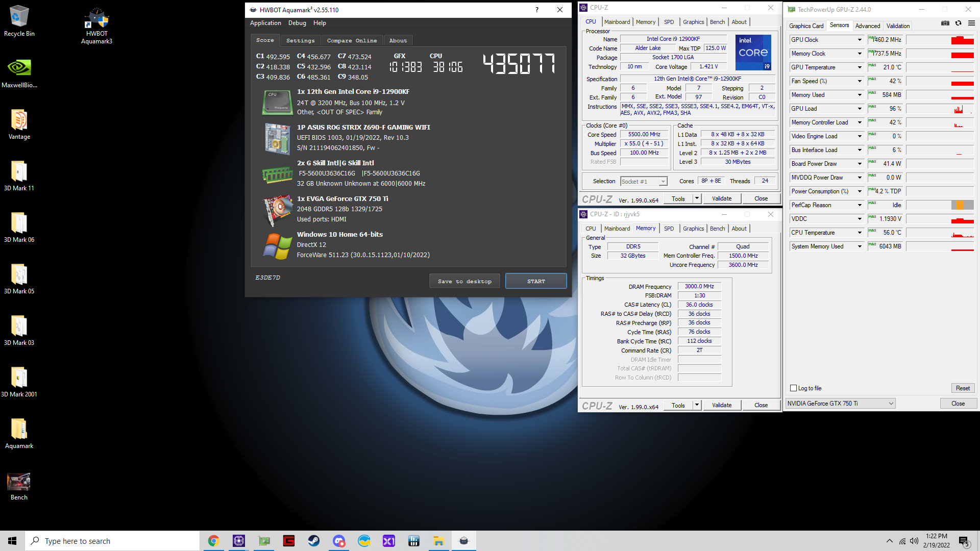Click the GPU Clock sensor graph
980x551 pixels.
click(x=940, y=40)
